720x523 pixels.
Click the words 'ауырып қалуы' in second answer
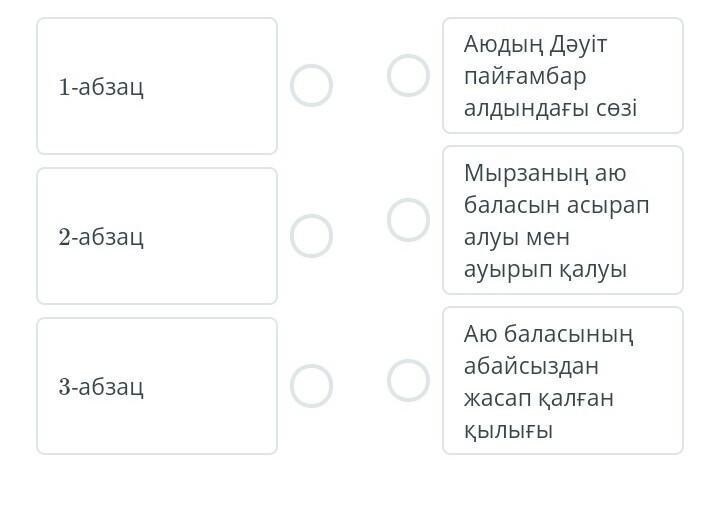545,269
